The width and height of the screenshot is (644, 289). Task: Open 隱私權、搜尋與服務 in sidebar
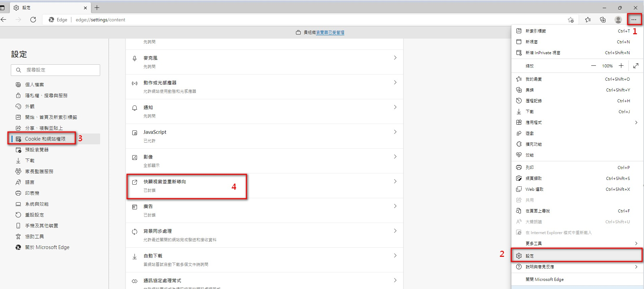(55, 96)
